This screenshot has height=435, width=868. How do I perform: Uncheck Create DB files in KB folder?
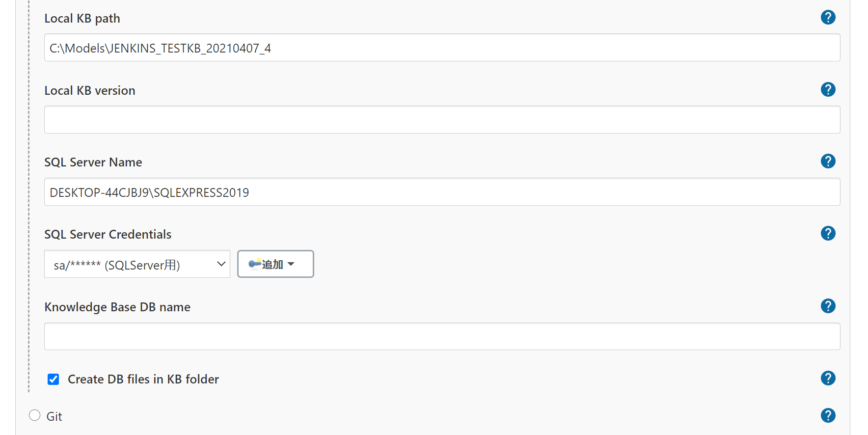click(54, 379)
